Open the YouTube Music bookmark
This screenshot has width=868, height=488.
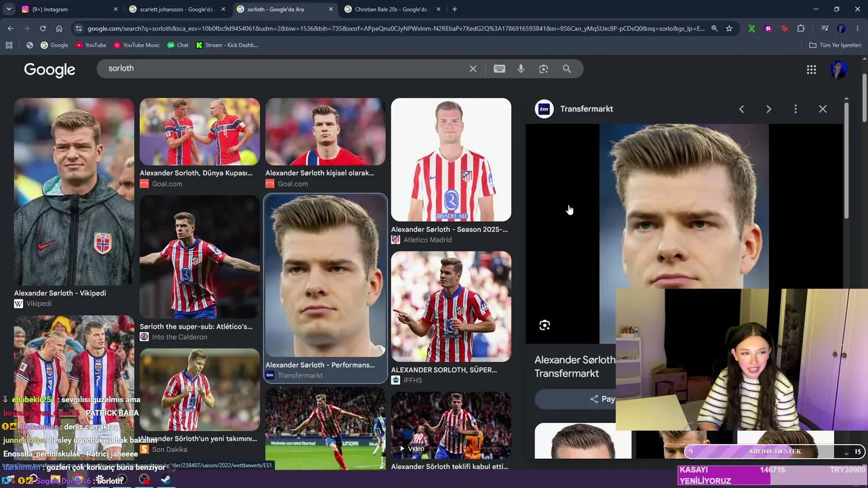tap(137, 45)
